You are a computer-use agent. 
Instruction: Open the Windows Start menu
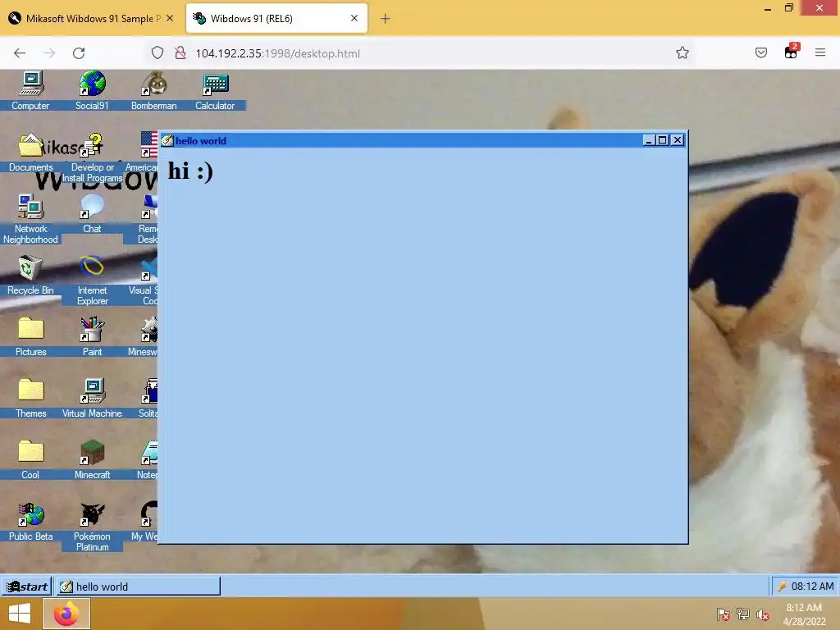20,614
